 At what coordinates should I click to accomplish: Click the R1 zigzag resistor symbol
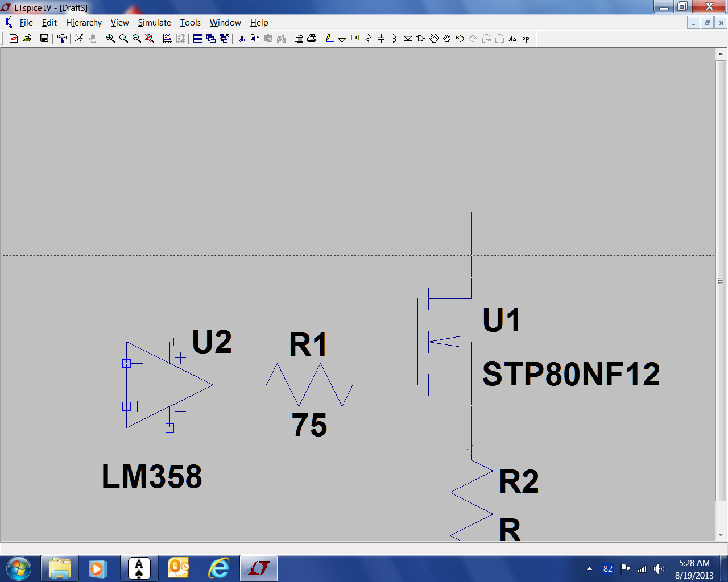tap(310, 385)
